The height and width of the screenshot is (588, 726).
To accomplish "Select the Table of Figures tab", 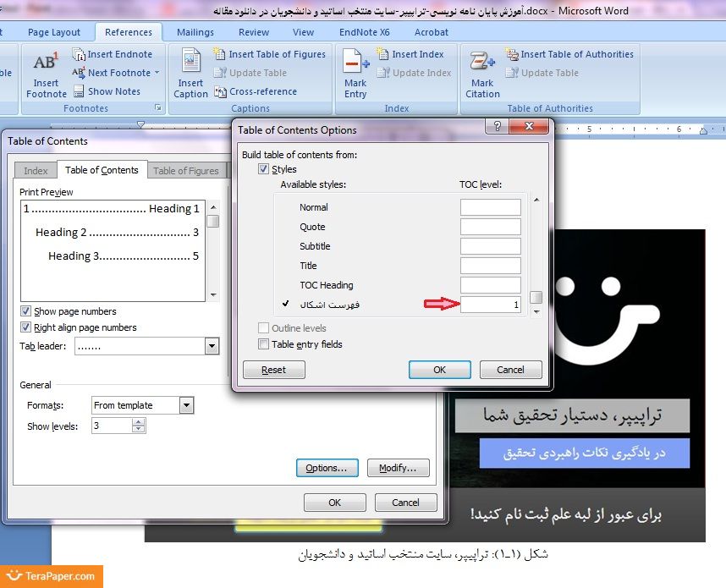I will coord(186,171).
